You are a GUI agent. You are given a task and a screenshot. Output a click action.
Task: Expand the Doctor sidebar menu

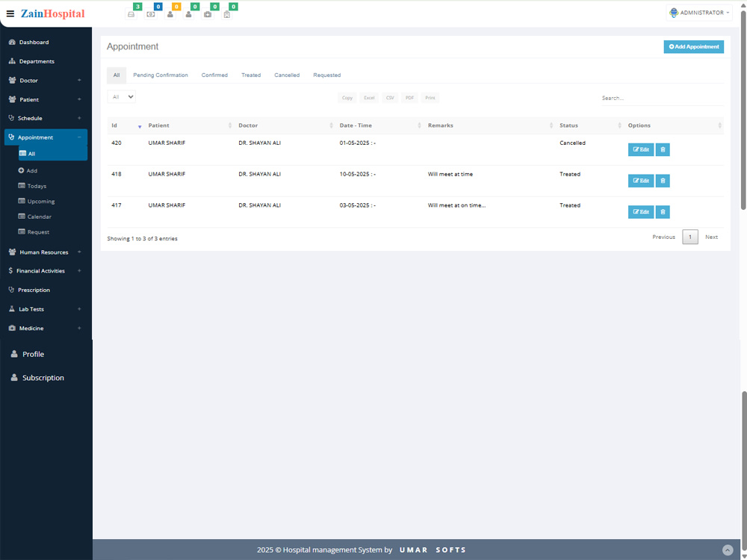[x=46, y=81]
